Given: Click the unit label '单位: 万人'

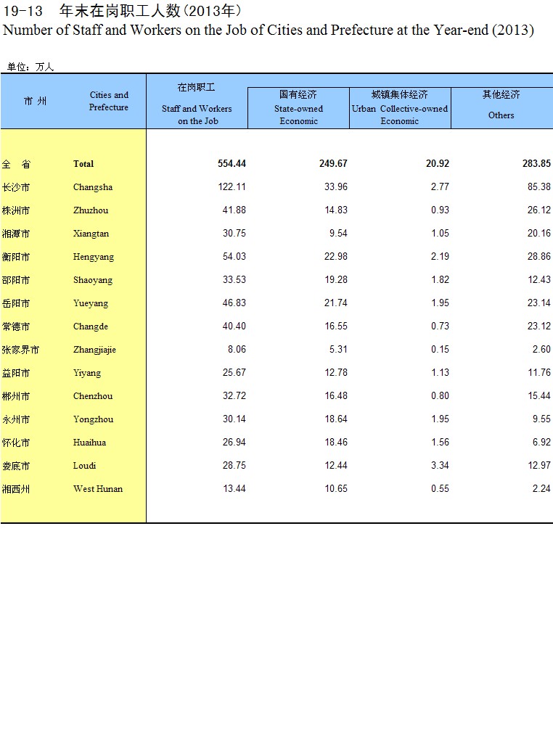Looking at the screenshot, I should 30,67.
